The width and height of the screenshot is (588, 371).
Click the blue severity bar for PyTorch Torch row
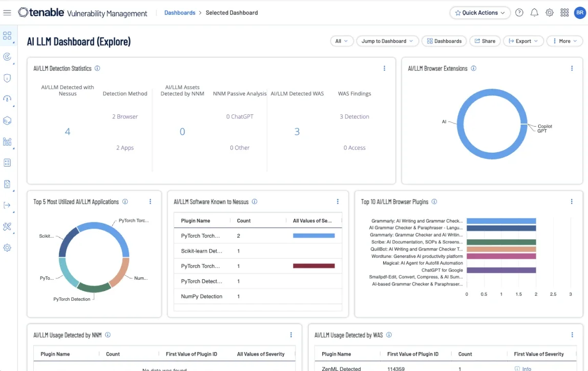314,236
